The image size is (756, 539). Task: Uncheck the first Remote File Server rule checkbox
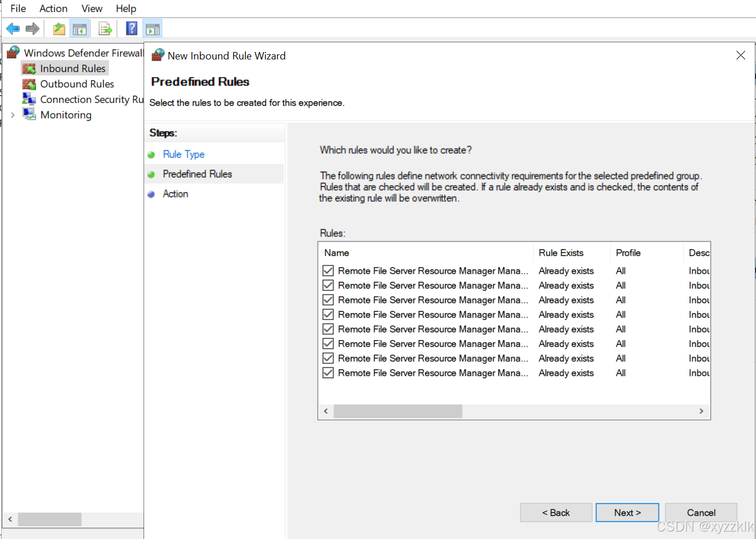coord(328,270)
